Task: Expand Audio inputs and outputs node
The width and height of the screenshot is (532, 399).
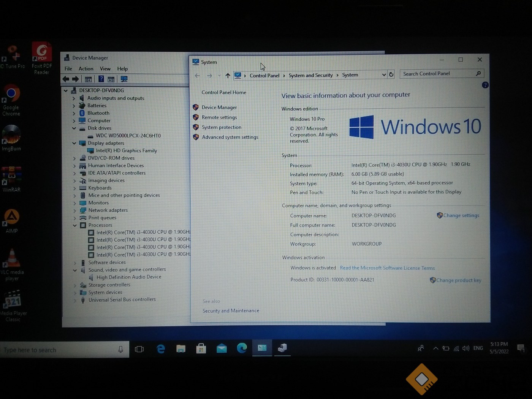Action: click(x=74, y=98)
